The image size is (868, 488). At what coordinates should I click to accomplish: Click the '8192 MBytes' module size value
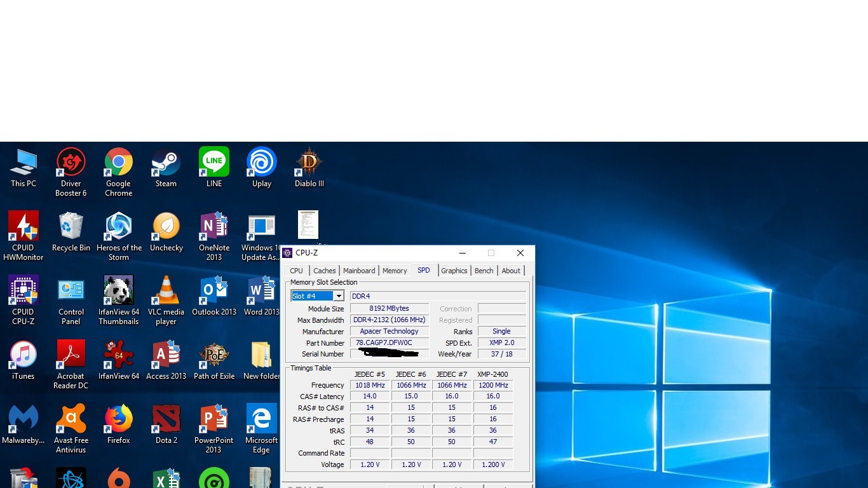389,309
